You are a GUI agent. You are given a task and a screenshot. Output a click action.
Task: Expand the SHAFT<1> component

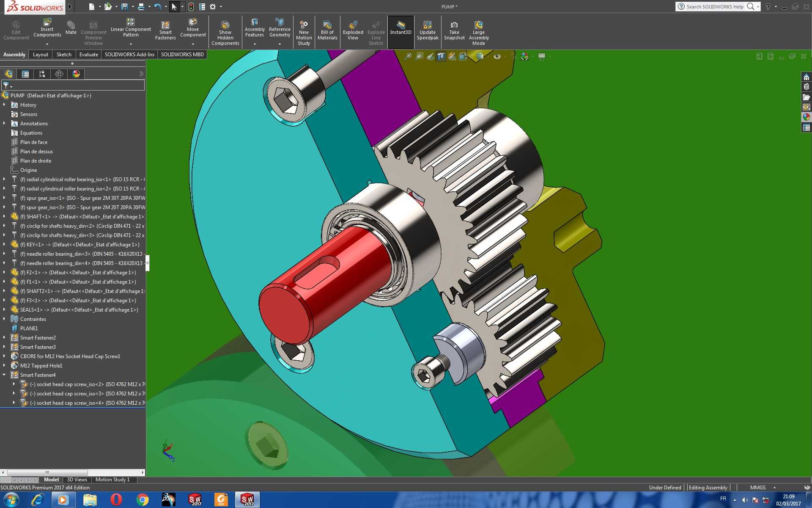pyautogui.click(x=4, y=216)
